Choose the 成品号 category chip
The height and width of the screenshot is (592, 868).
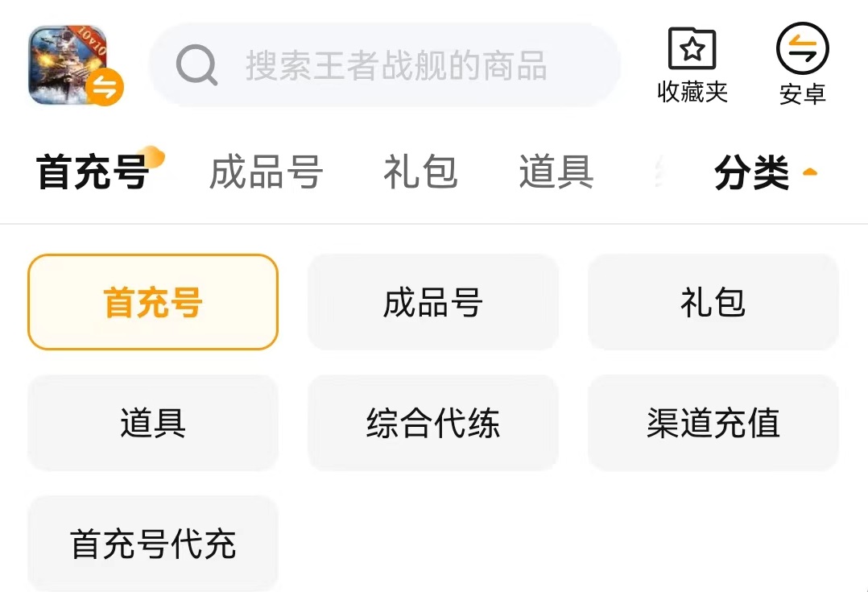pyautogui.click(x=433, y=302)
